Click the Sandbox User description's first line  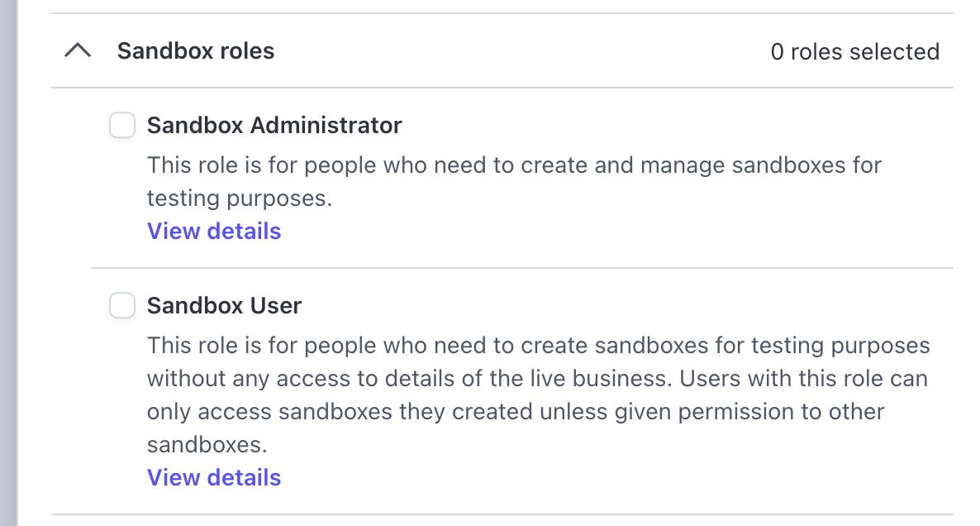pos(538,346)
